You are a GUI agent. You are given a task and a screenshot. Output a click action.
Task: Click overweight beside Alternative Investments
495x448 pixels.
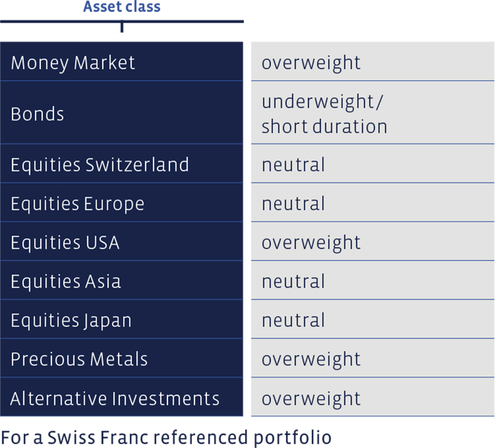pos(311,399)
